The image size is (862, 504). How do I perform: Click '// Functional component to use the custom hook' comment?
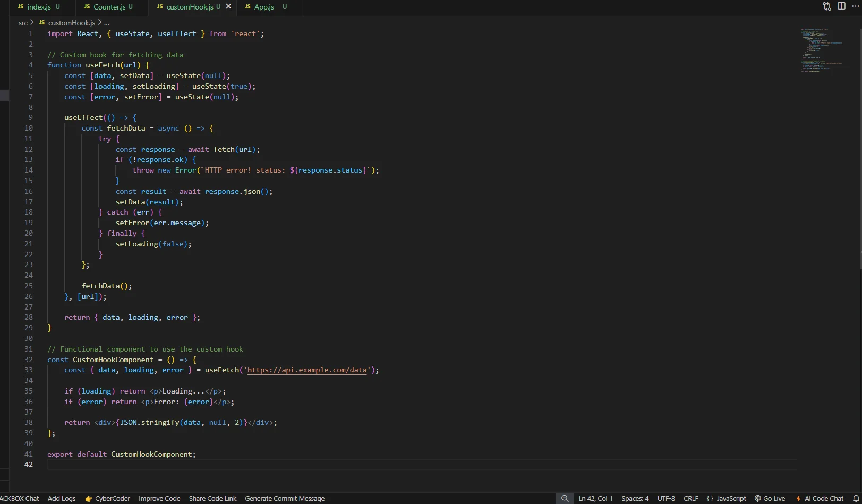point(145,349)
